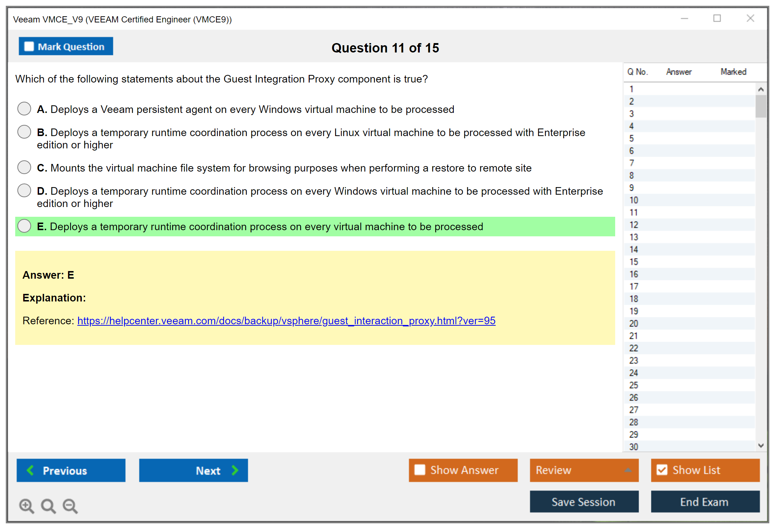Open the Veeam helpcenter reference link
Screen dimensions: 778x532
point(286,321)
